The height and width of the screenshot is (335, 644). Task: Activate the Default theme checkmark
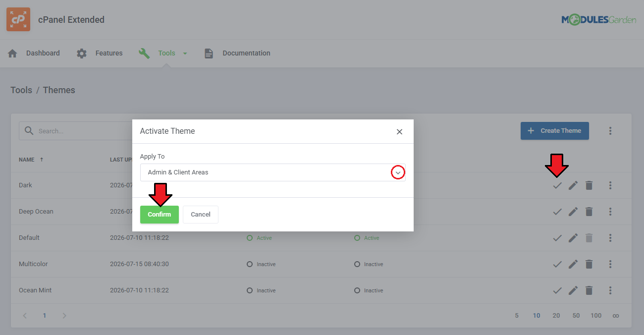tap(557, 238)
